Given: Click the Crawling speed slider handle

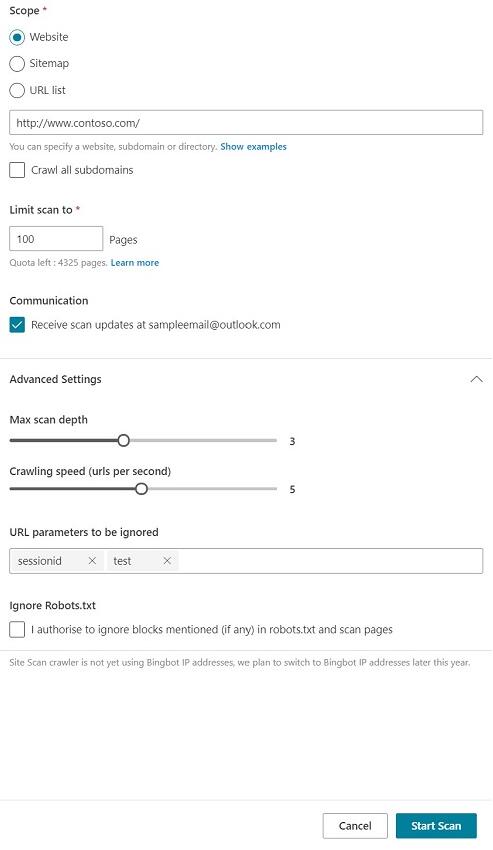Looking at the screenshot, I should [141, 489].
